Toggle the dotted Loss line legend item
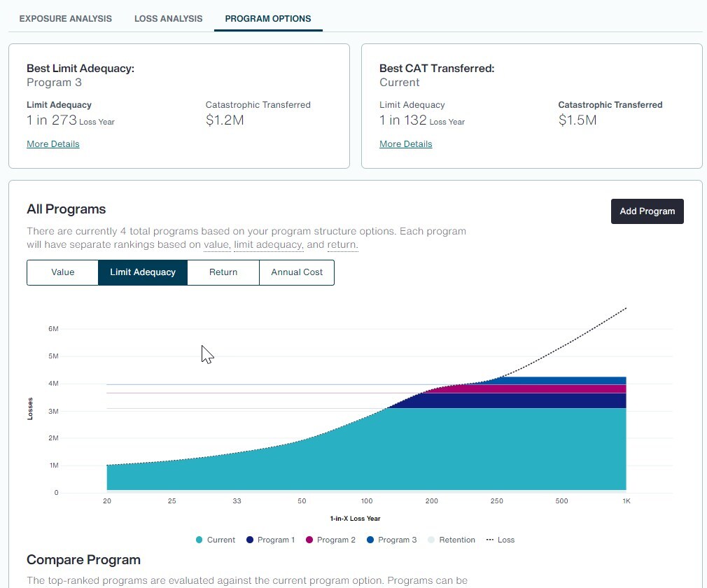707x588 pixels. 500,540
